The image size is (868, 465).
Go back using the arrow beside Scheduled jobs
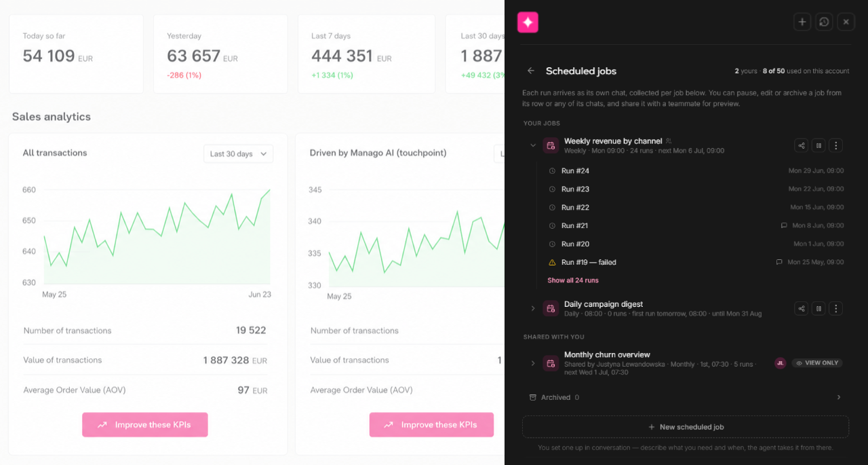coord(531,71)
